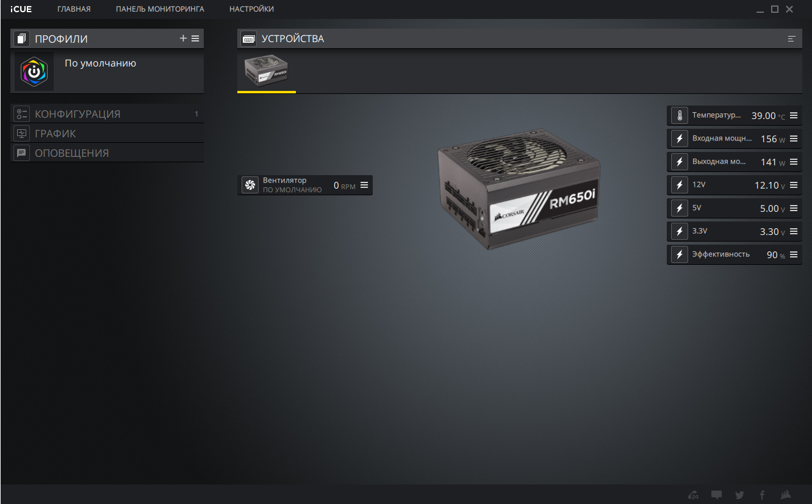Viewport: 812px width, 504px height.
Task: Click the lightning icon for 12V
Action: tap(679, 185)
